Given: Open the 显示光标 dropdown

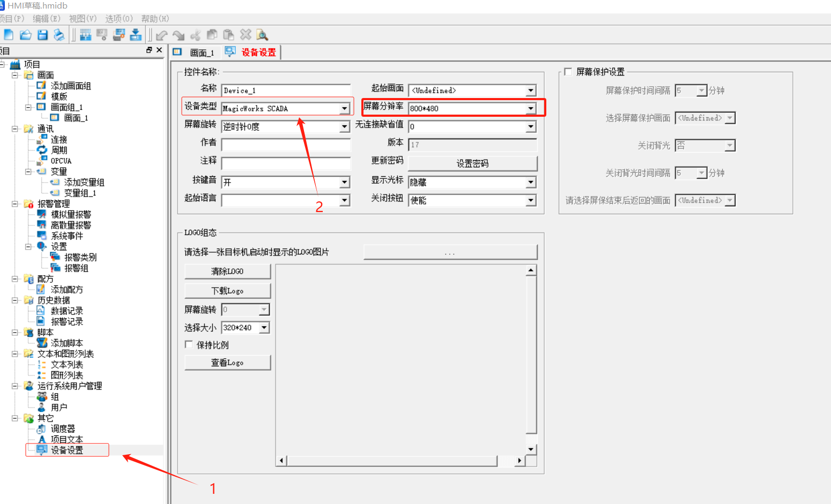Looking at the screenshot, I should tap(530, 182).
